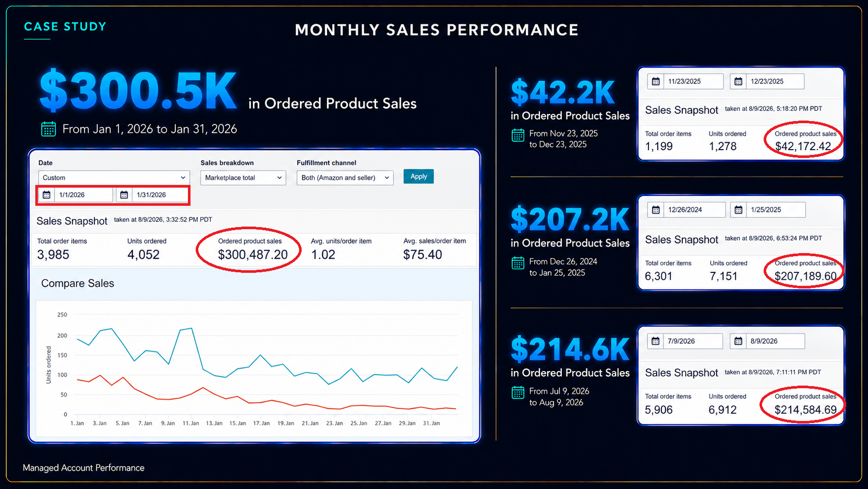Viewport: 868px width, 489px height.
Task: Click the 'taken at 8/9/2026, 6:53:24 PM PDT' timestamp
Action: click(774, 238)
